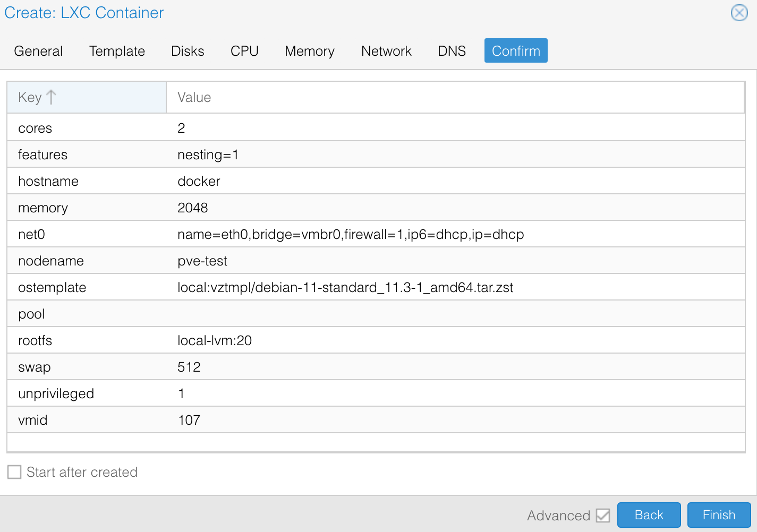Select the vmid row showing 107
Viewport: 757px width, 532px height.
[x=212, y=419]
